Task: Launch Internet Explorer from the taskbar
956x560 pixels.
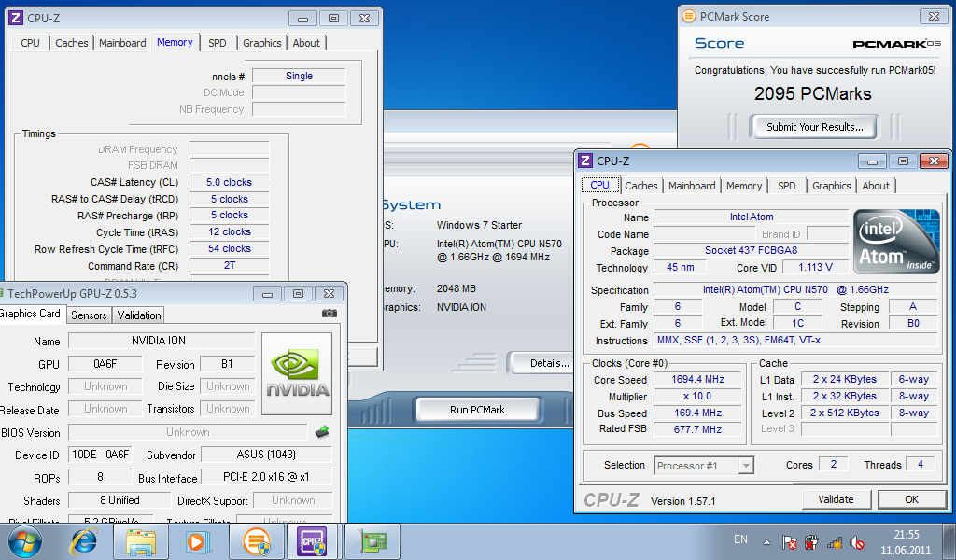Action: pos(84,541)
